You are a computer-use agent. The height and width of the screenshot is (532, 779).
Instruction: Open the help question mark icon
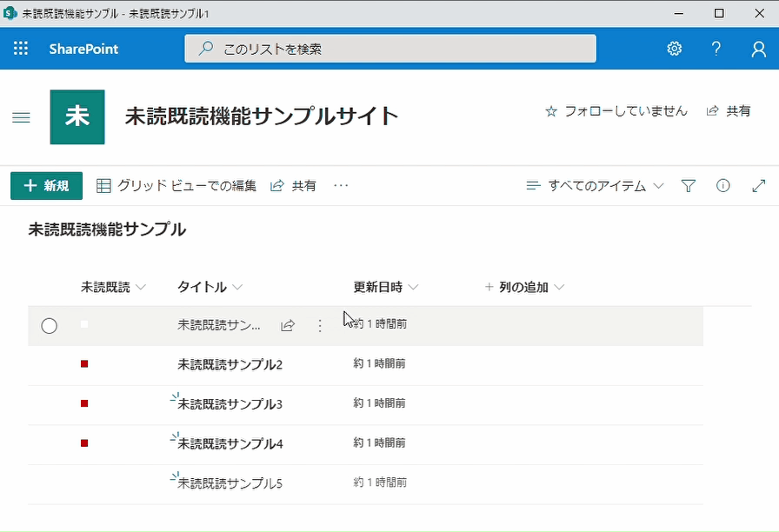[x=716, y=48]
